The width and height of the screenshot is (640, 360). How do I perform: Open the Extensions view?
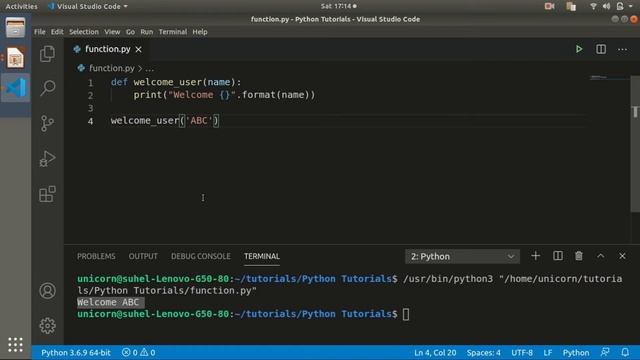coord(47,194)
